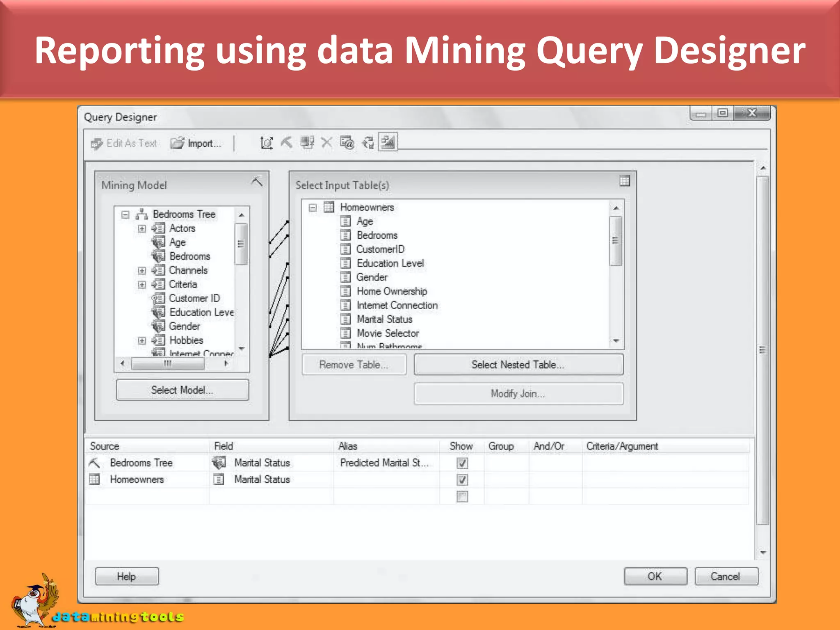Collapse the Homeowners table tree
This screenshot has width=840, height=630.
click(x=313, y=208)
